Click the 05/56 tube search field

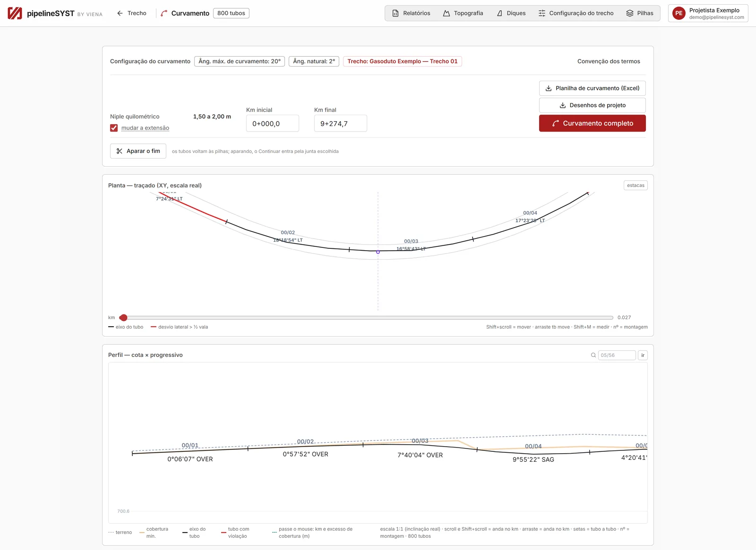pos(617,355)
